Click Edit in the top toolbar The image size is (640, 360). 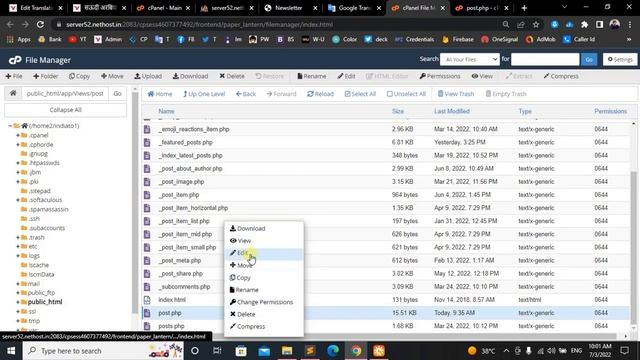coord(346,76)
